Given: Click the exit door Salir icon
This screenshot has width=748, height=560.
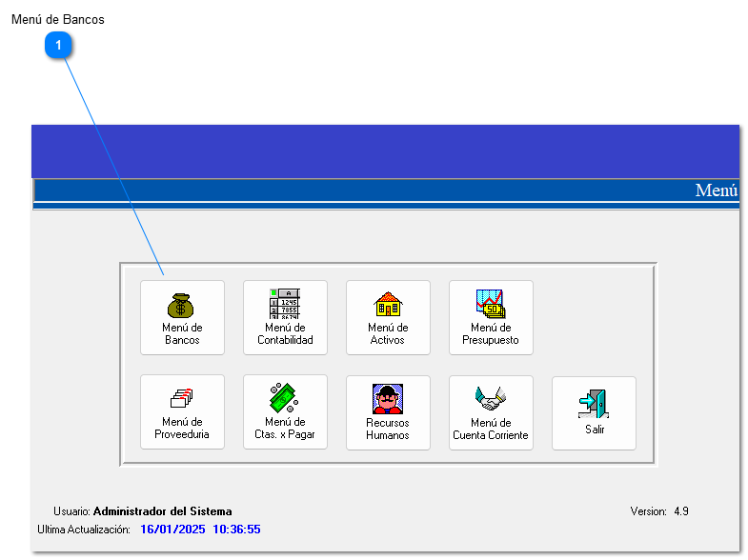Looking at the screenshot, I should point(594,404).
